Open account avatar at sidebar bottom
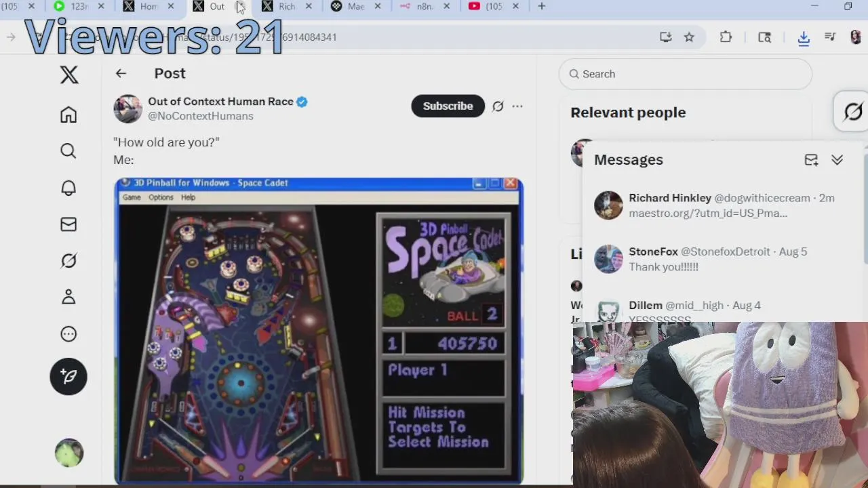The height and width of the screenshot is (488, 868). tap(68, 453)
